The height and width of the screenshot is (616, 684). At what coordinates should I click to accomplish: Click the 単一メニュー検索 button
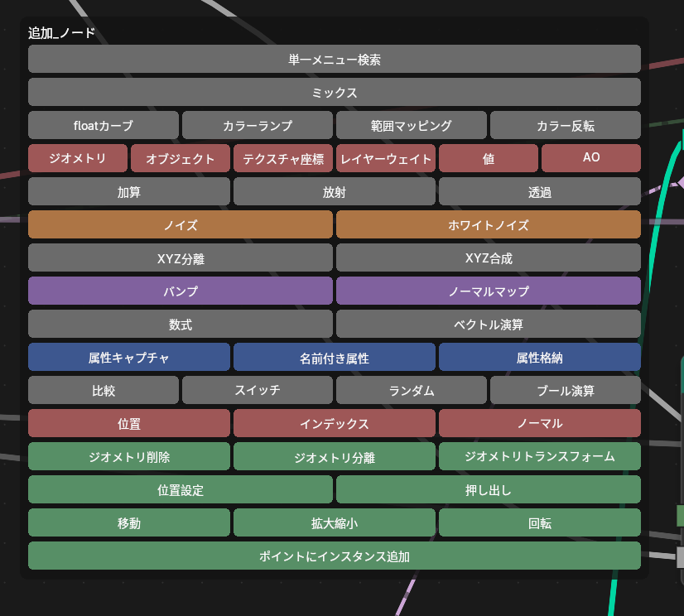pos(334,59)
